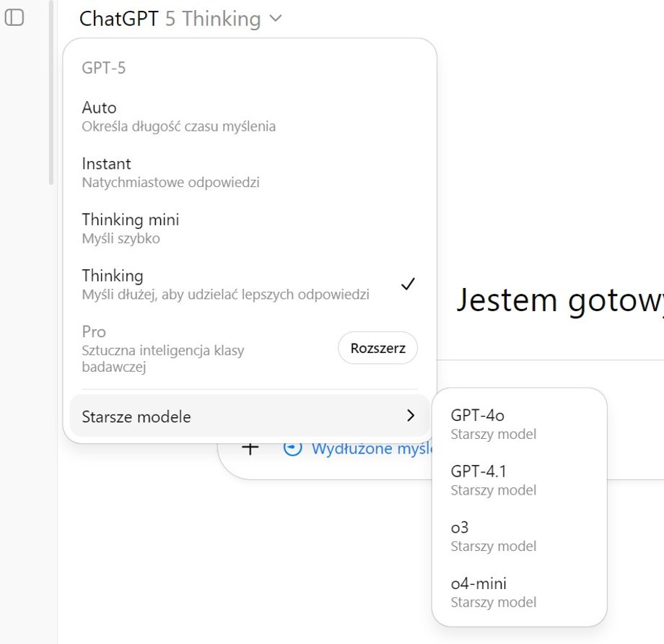This screenshot has height=644, width=664.
Task: Click the Rozszerz button
Action: pyautogui.click(x=377, y=347)
